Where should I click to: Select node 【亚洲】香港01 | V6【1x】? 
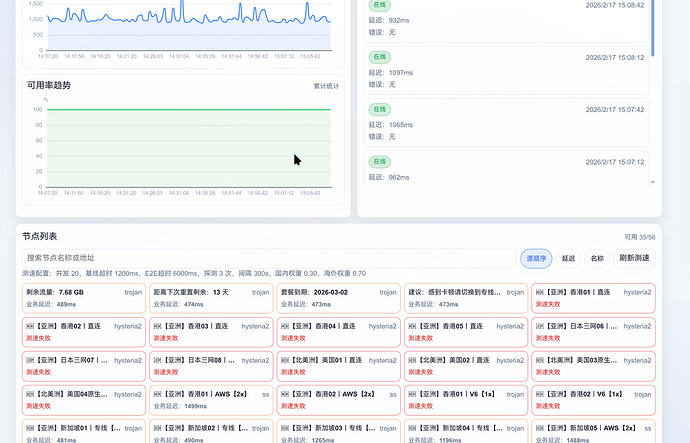[466, 400]
